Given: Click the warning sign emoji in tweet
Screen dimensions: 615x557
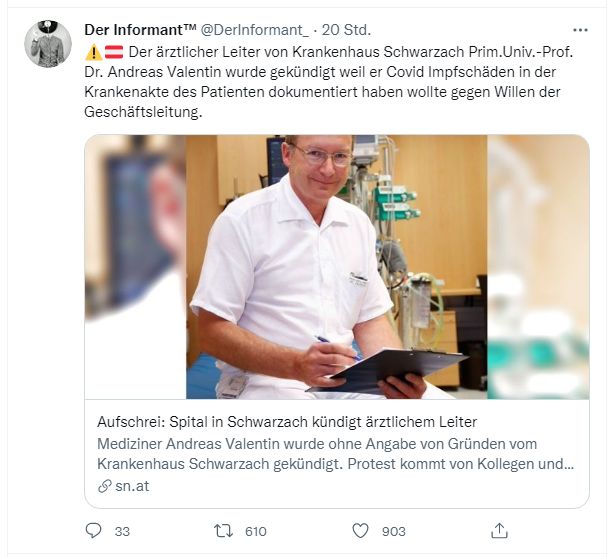Looking at the screenshot, I should (x=93, y=52).
